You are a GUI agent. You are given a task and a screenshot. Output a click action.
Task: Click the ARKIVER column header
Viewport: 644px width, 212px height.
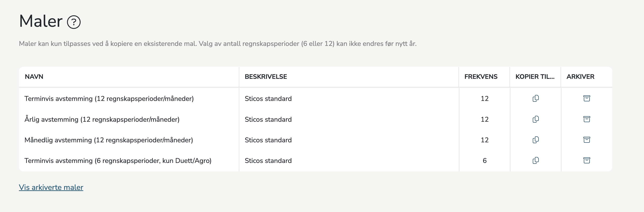click(x=580, y=77)
